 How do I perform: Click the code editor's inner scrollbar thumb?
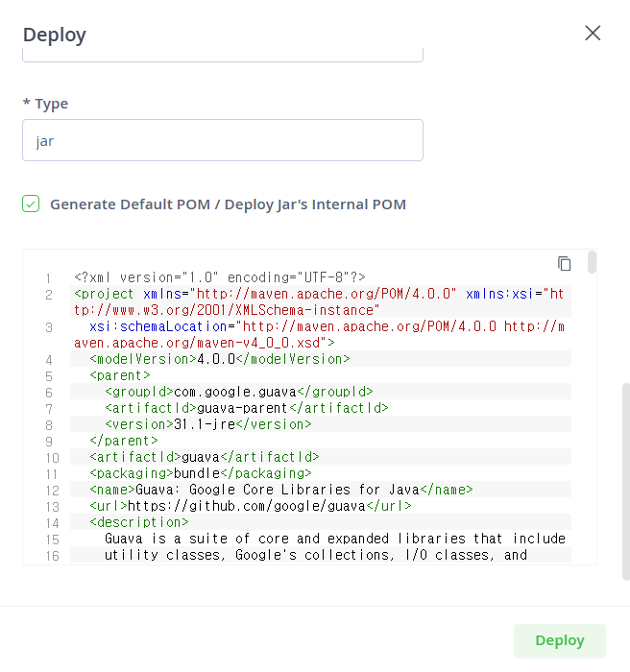[x=592, y=262]
